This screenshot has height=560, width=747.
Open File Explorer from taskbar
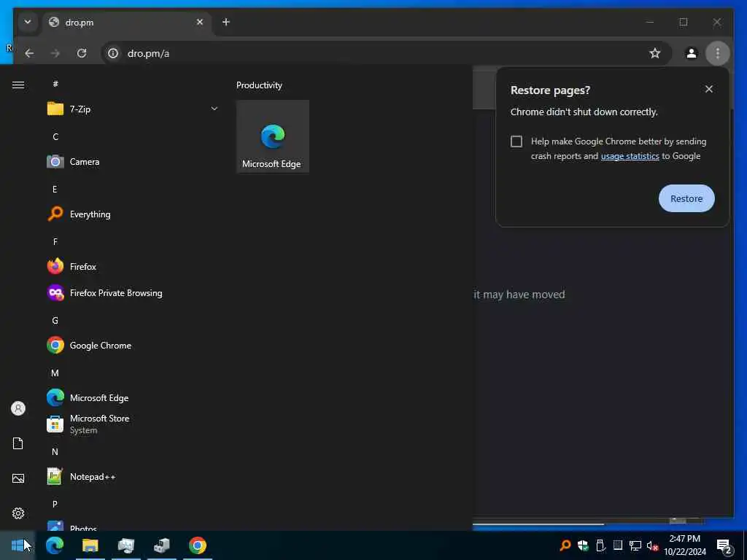(x=90, y=545)
